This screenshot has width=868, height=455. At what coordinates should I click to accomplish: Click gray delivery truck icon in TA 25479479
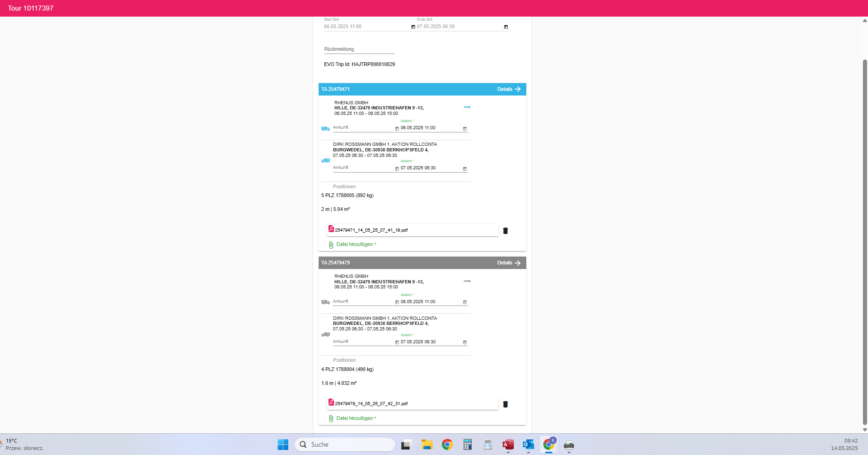pos(326,335)
